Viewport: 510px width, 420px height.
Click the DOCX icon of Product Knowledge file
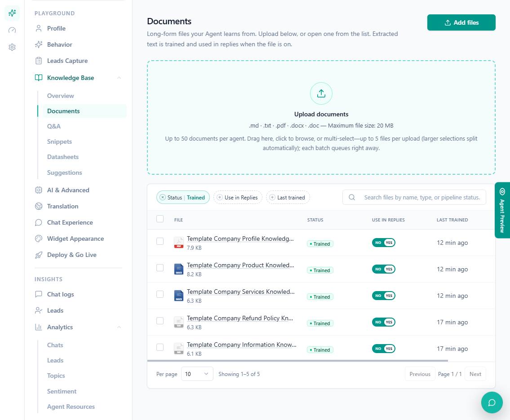tap(178, 269)
